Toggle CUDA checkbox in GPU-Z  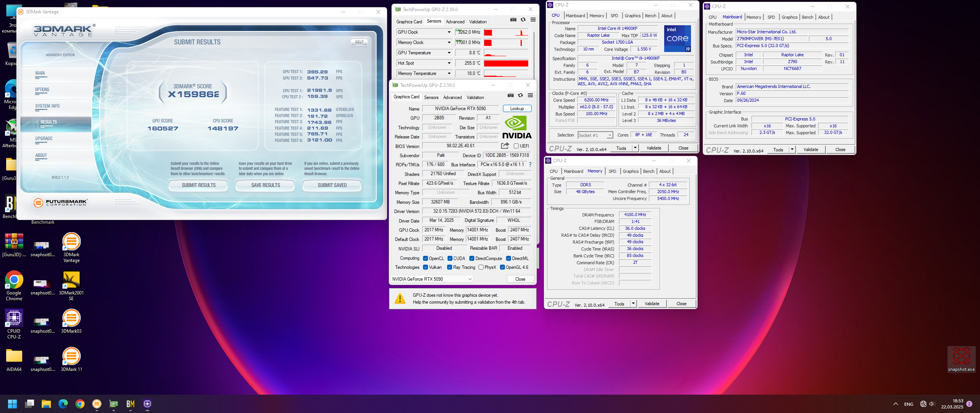pyautogui.click(x=450, y=259)
